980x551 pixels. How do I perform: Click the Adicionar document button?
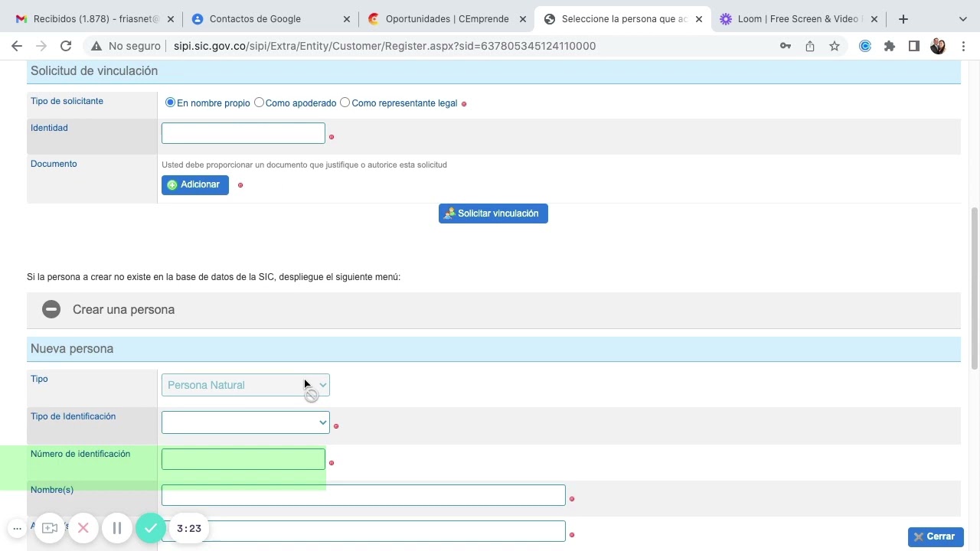(x=195, y=184)
